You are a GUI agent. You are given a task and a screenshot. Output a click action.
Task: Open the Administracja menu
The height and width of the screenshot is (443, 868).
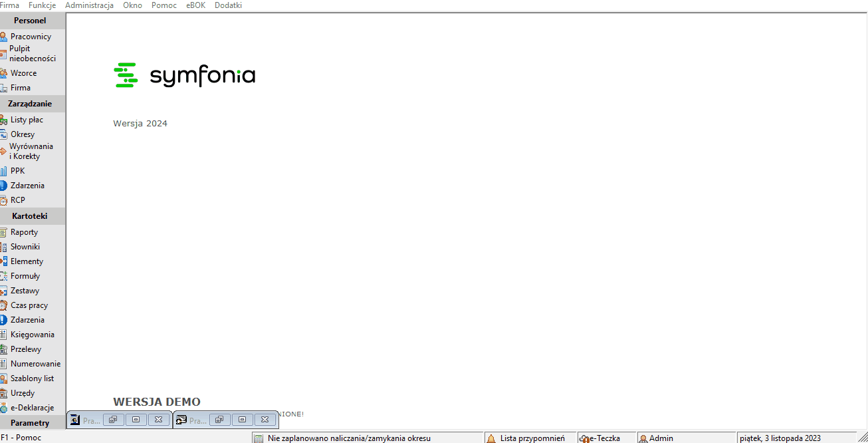[x=89, y=5]
